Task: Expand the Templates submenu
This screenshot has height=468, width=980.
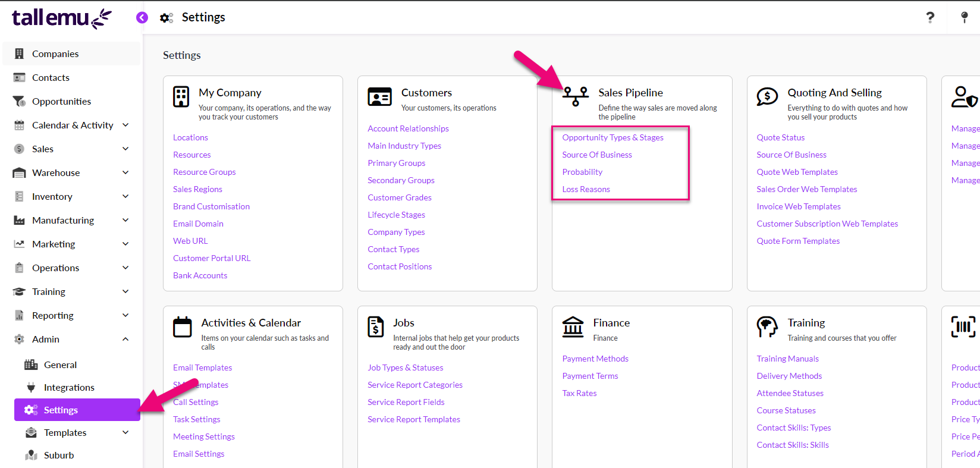Action: coord(125,432)
